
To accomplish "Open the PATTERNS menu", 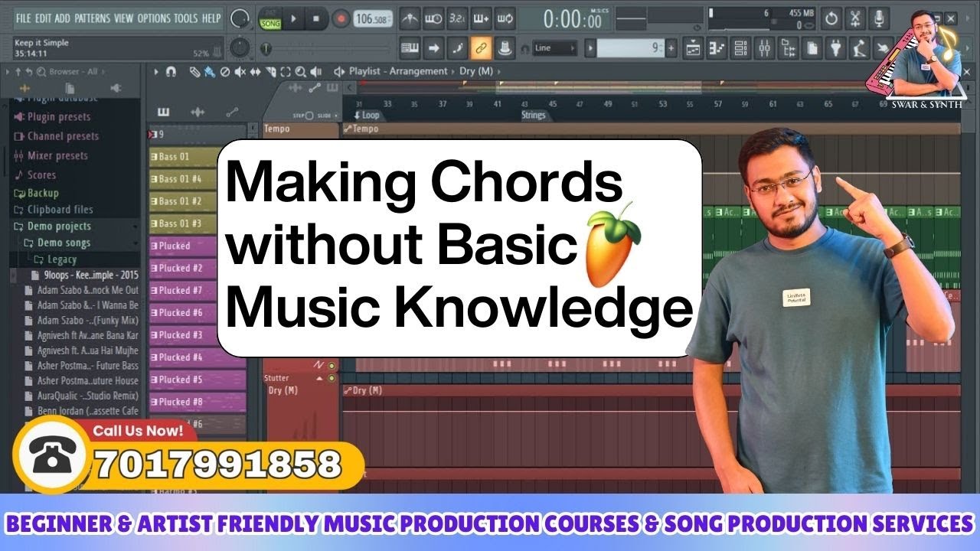I will [x=93, y=18].
